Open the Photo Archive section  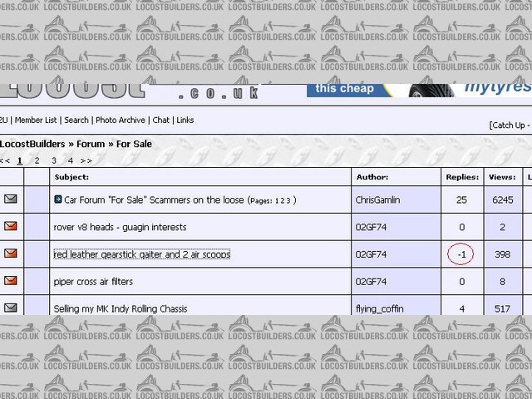pos(120,121)
